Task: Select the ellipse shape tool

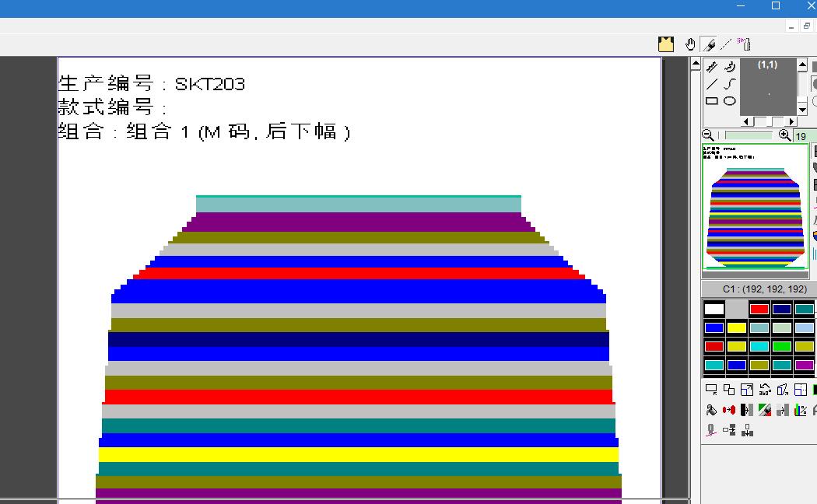Action: 730,101
